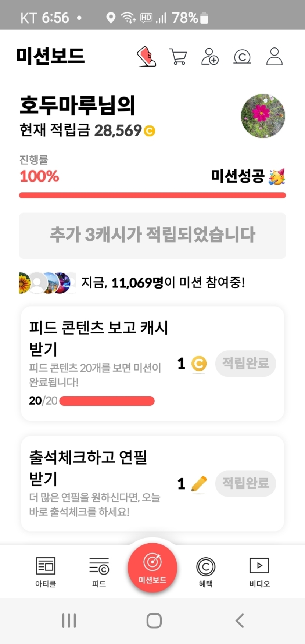305x644 pixels.
Task: Tap the 추가 3캐시가 적립되었습니다 banner
Action: pos(152,235)
